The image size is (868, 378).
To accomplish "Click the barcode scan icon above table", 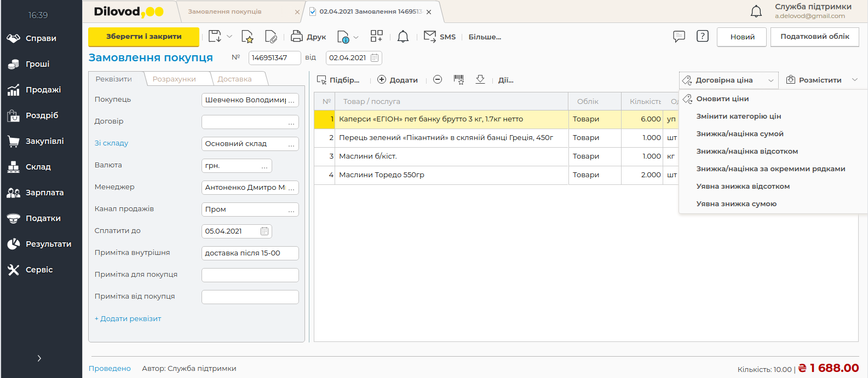I will pyautogui.click(x=459, y=80).
